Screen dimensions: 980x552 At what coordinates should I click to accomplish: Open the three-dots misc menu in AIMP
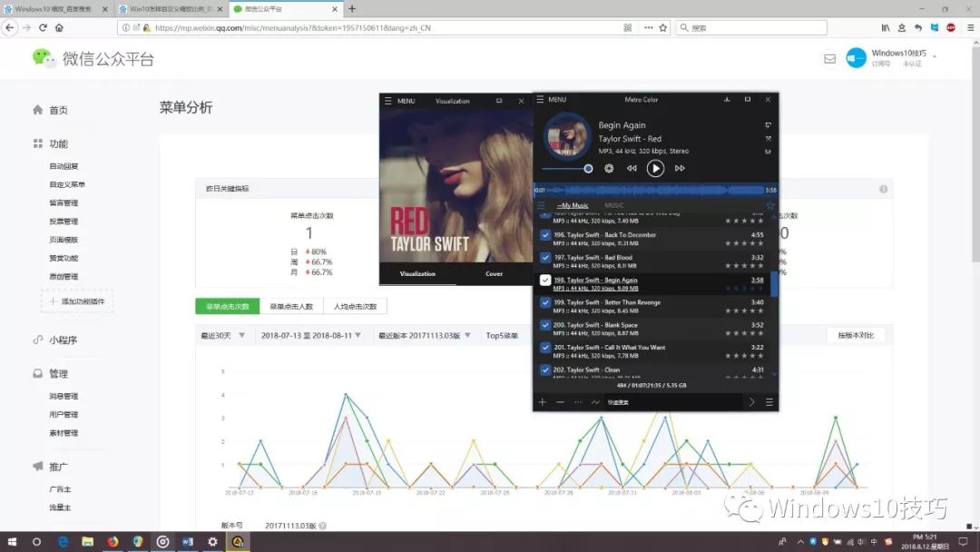click(578, 402)
